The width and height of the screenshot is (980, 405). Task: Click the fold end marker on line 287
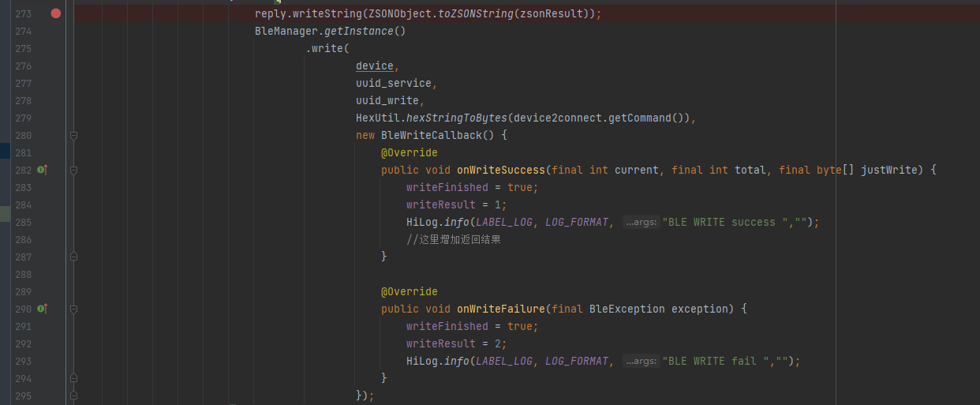coord(73,257)
